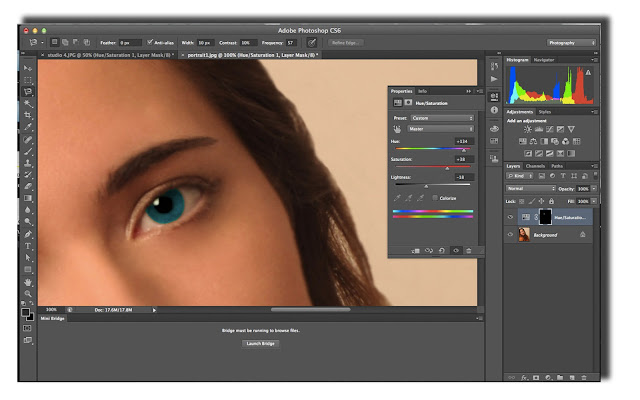The image size is (640, 400).
Task: Click the Saturation slider handle
Action: point(447,168)
